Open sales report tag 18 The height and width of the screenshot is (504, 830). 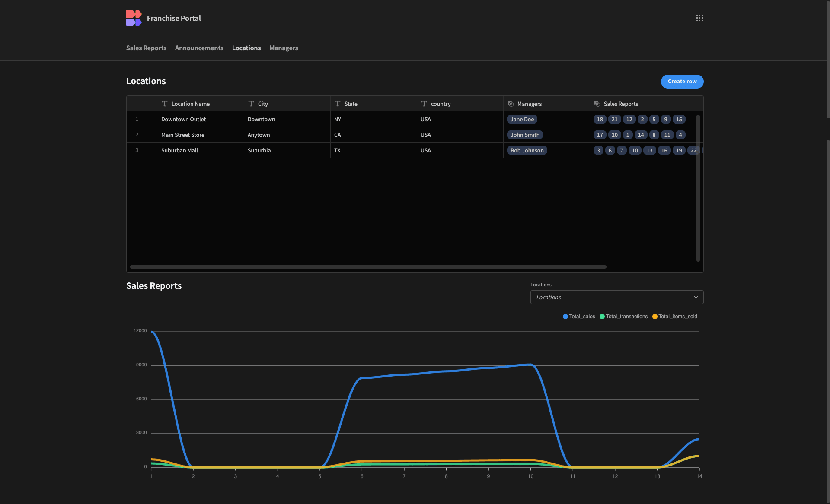point(600,119)
